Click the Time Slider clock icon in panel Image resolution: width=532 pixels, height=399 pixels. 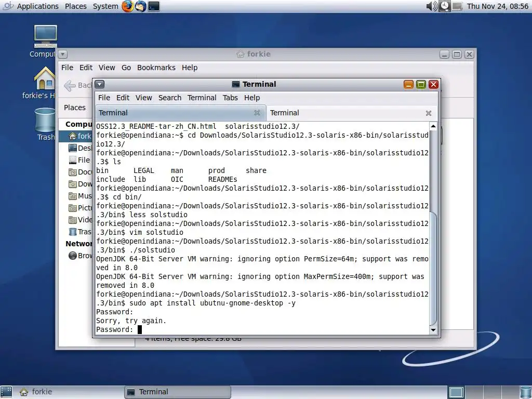pos(445,6)
